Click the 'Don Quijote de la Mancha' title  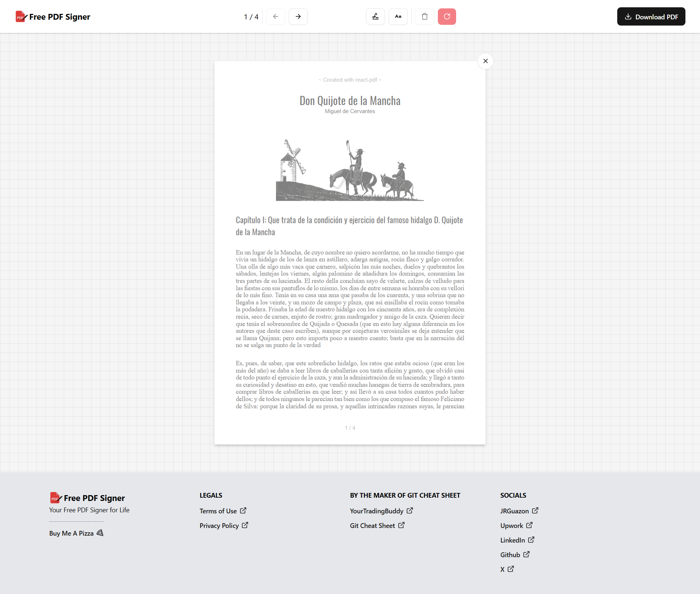pos(350,100)
